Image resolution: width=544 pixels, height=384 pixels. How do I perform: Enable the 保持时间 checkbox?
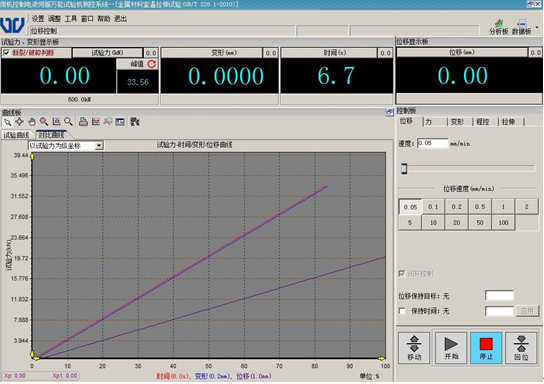click(x=402, y=311)
